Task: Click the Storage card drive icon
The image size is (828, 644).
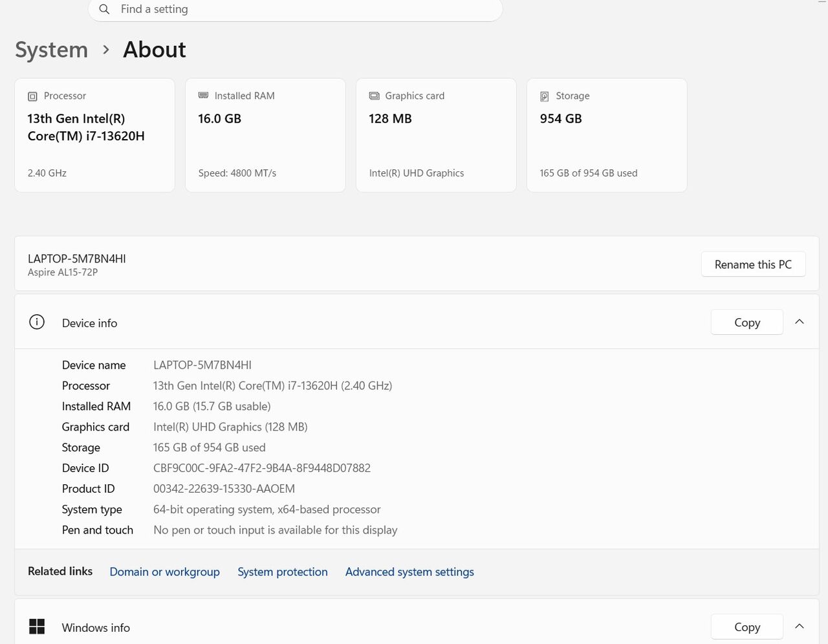Action: [x=545, y=96]
